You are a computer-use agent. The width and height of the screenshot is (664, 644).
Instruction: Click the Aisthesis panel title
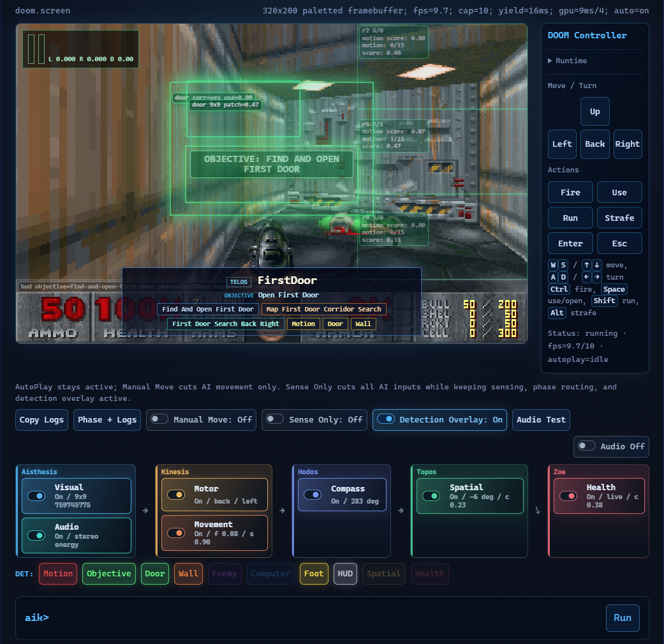click(x=40, y=472)
